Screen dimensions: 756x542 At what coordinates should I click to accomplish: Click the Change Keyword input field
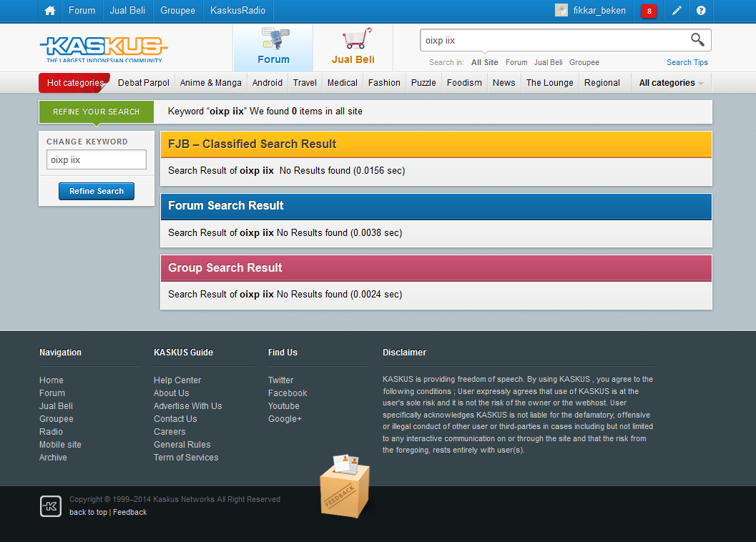pyautogui.click(x=97, y=159)
